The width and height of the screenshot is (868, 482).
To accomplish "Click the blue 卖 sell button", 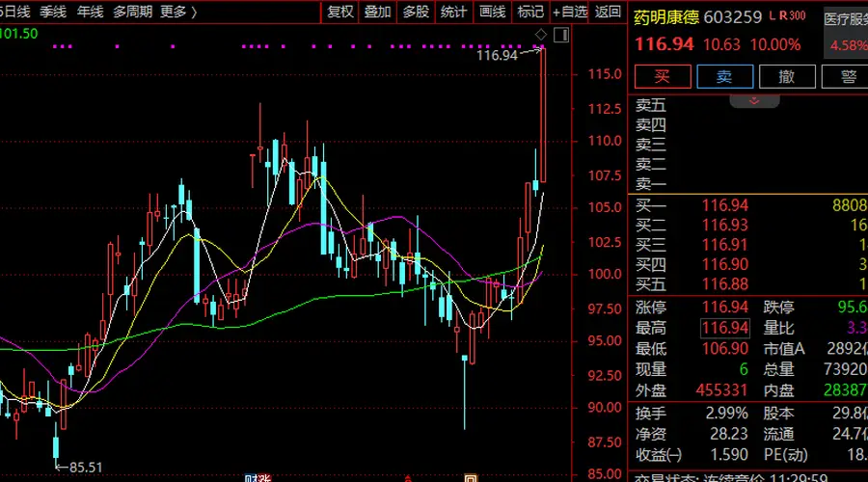I will click(x=724, y=76).
